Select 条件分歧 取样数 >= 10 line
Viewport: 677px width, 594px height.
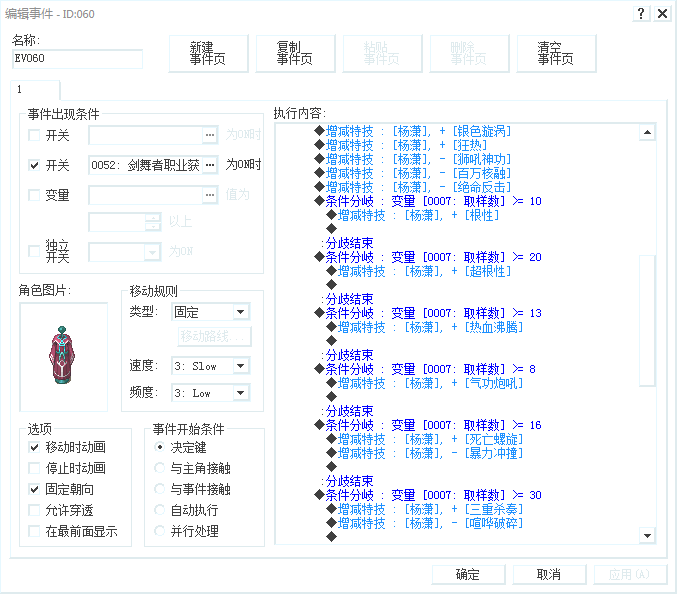tap(428, 201)
